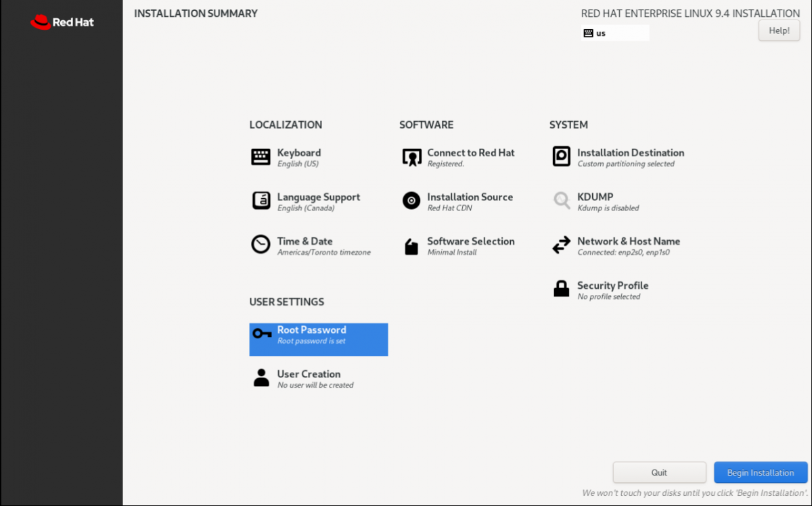This screenshot has height=506, width=812.
Task: Open Language Support via its icon
Action: 261,201
